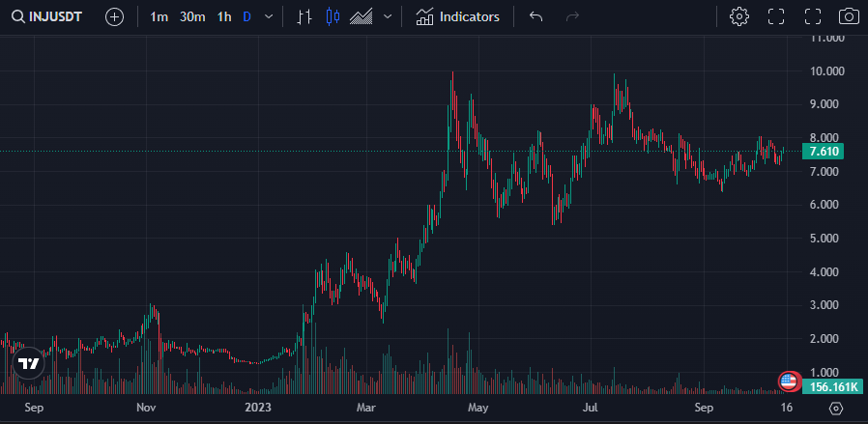Select the bars chart style icon

pyautogui.click(x=304, y=17)
